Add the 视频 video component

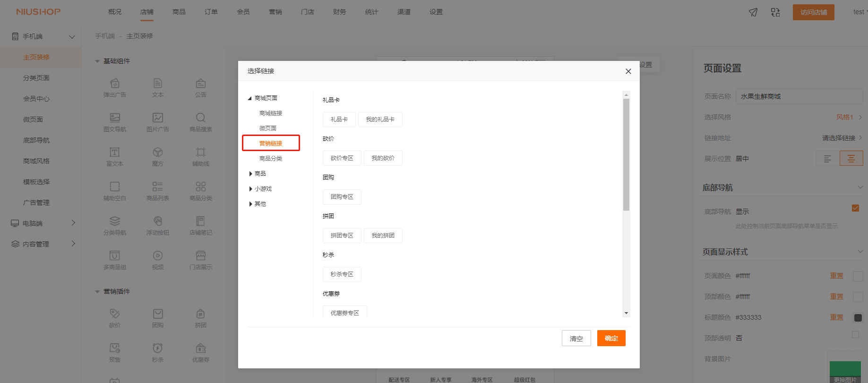158,260
